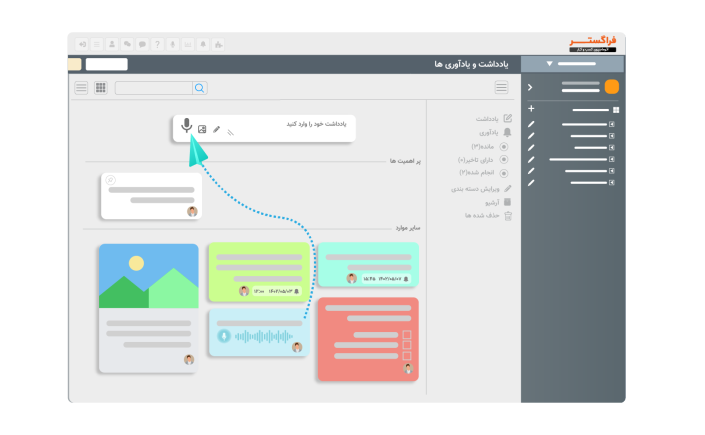705x435 pixels.
Task: Click the search magnifier button
Action: coord(200,88)
